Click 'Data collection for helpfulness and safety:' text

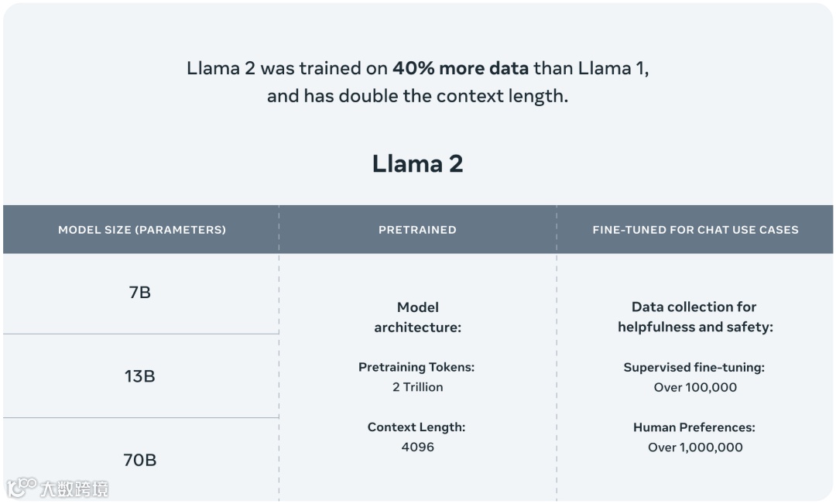click(x=695, y=317)
